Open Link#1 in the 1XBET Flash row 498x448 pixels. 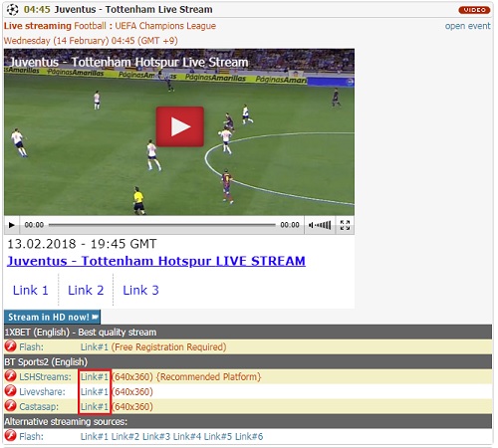(x=95, y=347)
